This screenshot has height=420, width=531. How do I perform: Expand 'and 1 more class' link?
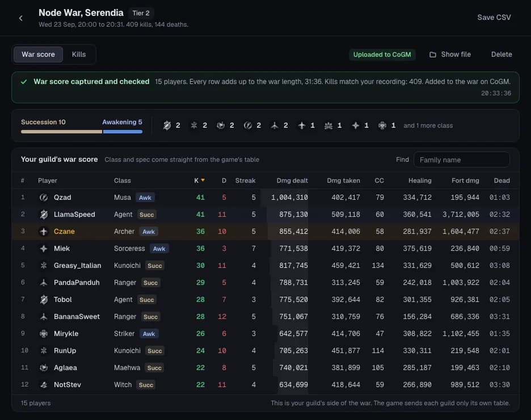point(428,125)
